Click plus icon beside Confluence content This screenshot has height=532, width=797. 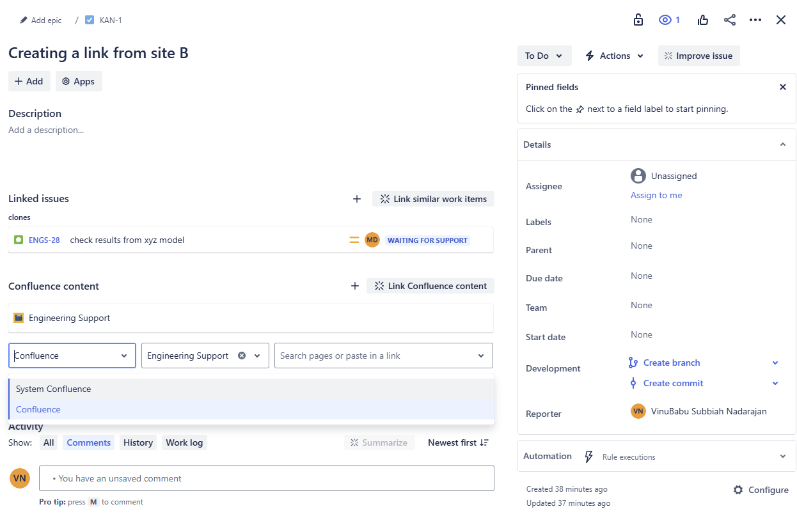tap(355, 286)
